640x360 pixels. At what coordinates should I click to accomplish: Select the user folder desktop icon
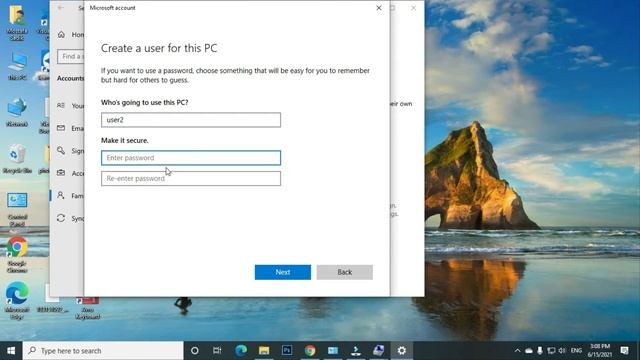point(17,22)
